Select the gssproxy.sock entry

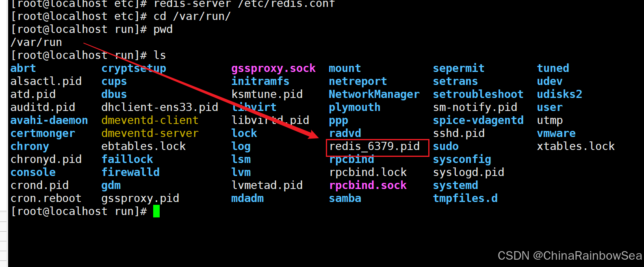[273, 69]
